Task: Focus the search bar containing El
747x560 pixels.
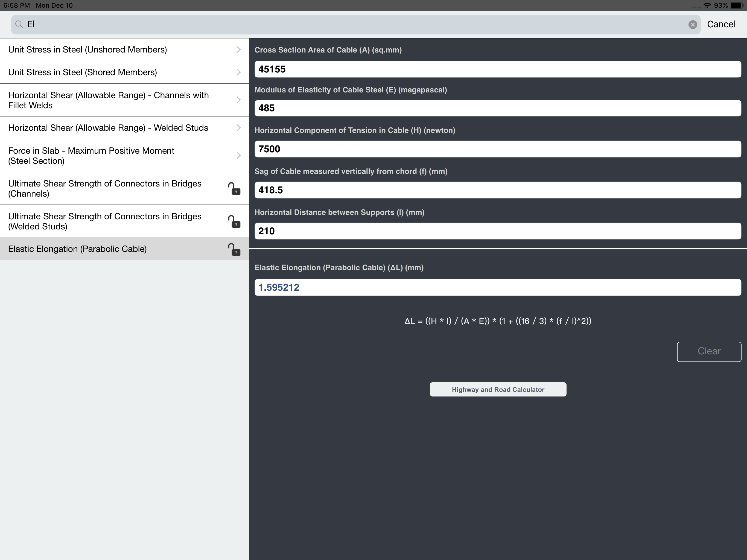Action: click(x=338, y=24)
